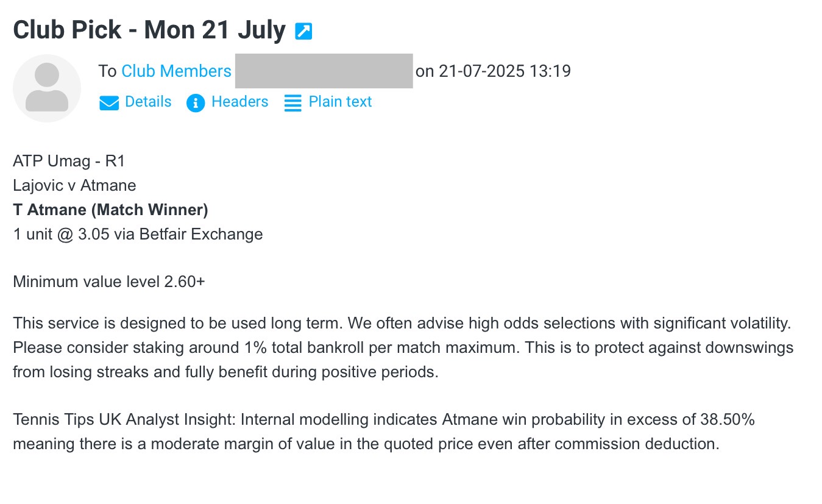Click the info circle icon beside Headers
Viewport: 822px width, 504px height.
coord(196,103)
